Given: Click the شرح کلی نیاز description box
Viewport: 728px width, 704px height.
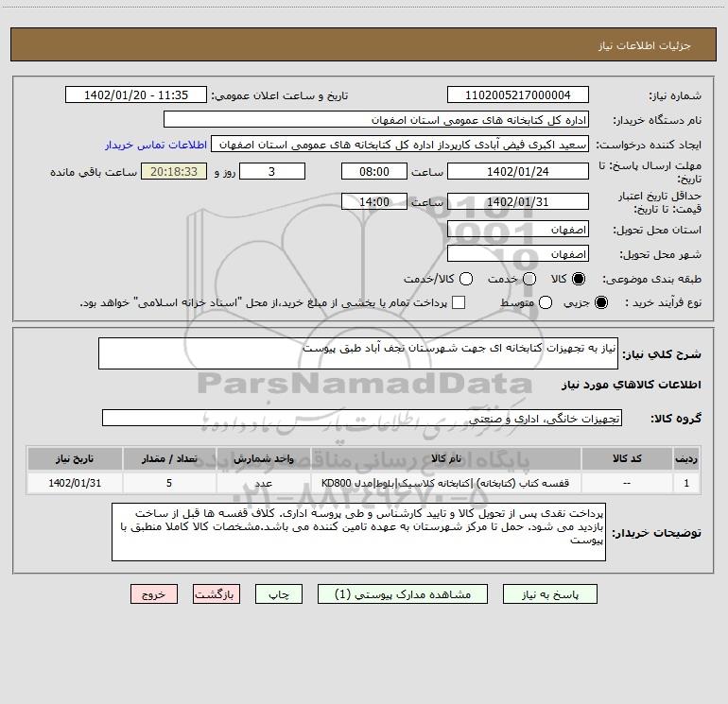Looking at the screenshot, I should [x=358, y=353].
